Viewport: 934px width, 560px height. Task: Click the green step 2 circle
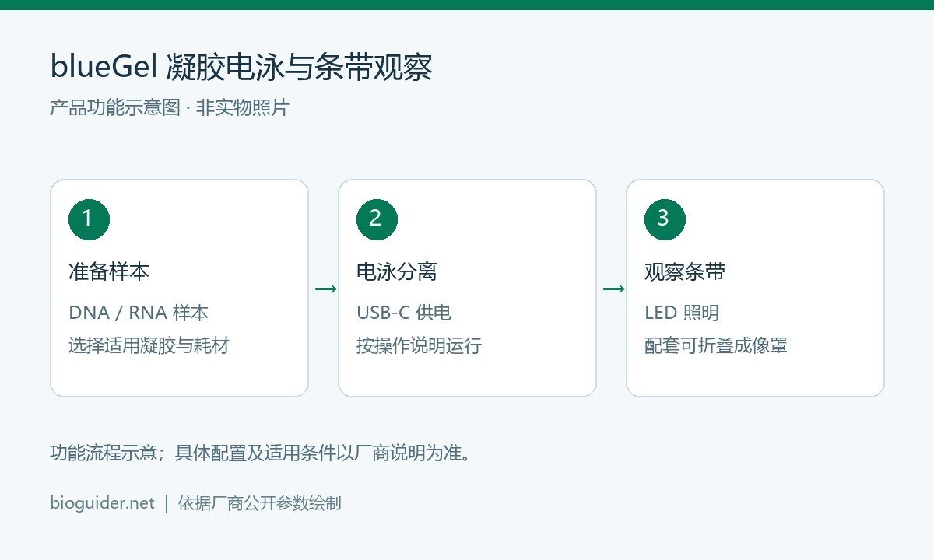coord(377,219)
